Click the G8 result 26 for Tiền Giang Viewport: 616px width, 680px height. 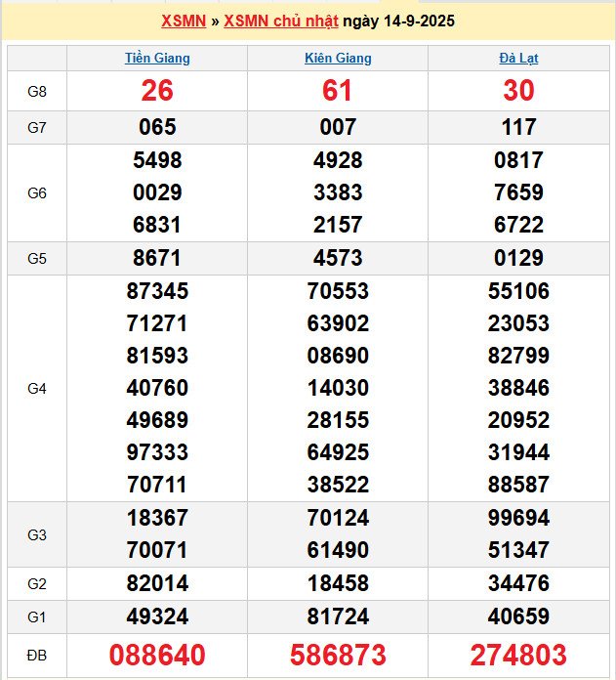point(157,91)
